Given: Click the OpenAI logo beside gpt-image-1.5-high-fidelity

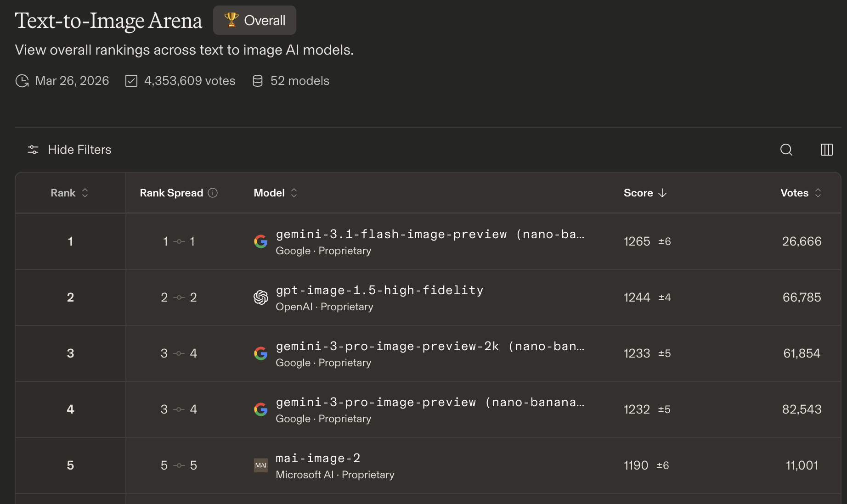Looking at the screenshot, I should tap(261, 297).
